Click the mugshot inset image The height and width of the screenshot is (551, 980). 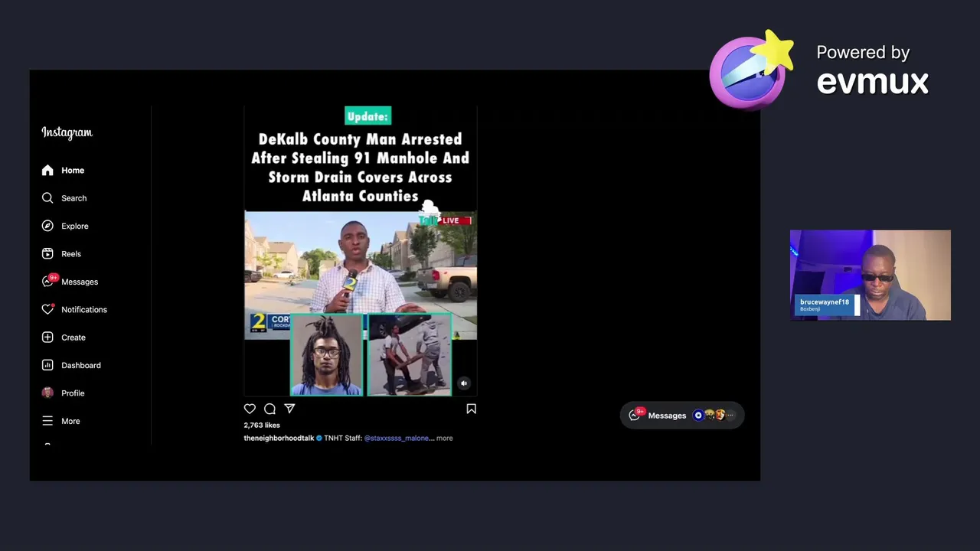[x=326, y=355]
